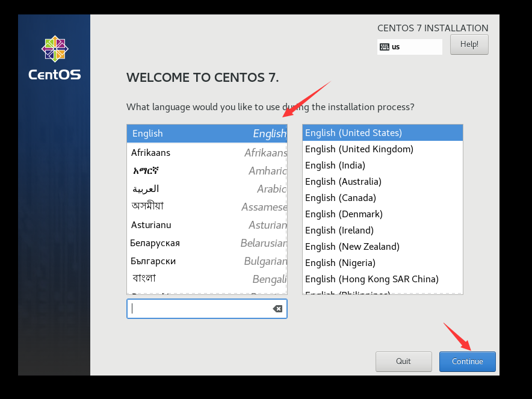532x399 pixels.
Task: Click the Continue button
Action: (467, 361)
